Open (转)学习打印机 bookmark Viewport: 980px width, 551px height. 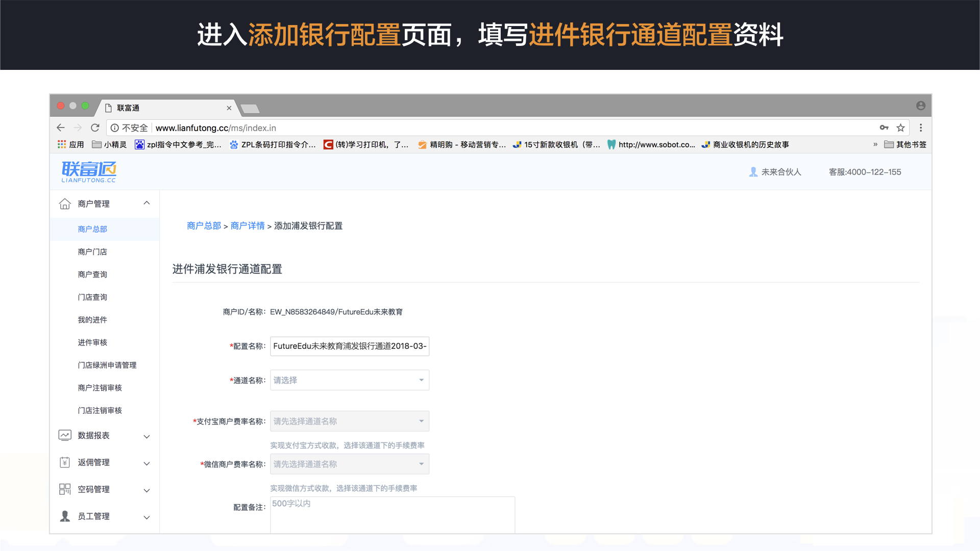click(x=366, y=144)
